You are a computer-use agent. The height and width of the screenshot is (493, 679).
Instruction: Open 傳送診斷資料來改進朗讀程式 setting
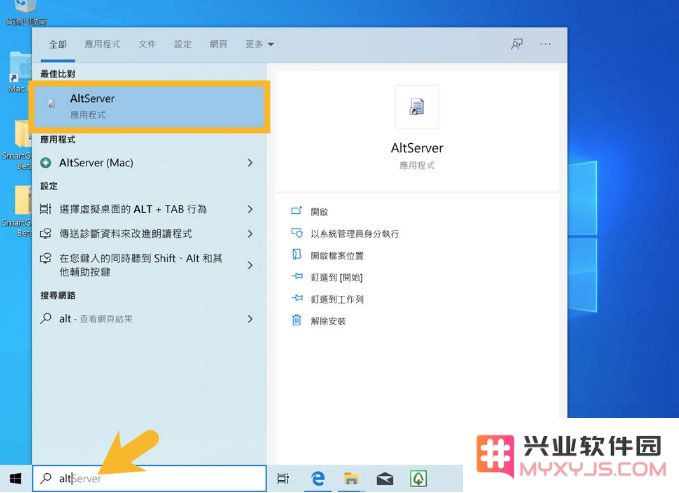126,234
